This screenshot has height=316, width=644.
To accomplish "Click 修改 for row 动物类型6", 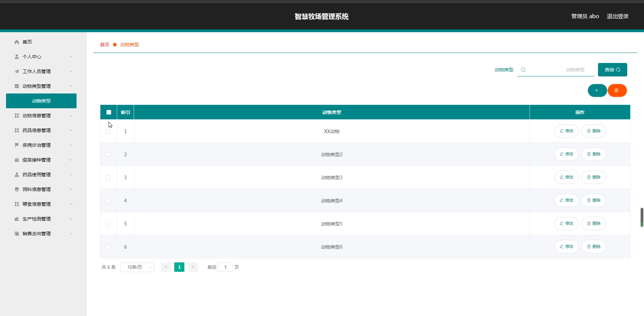I will click(567, 247).
